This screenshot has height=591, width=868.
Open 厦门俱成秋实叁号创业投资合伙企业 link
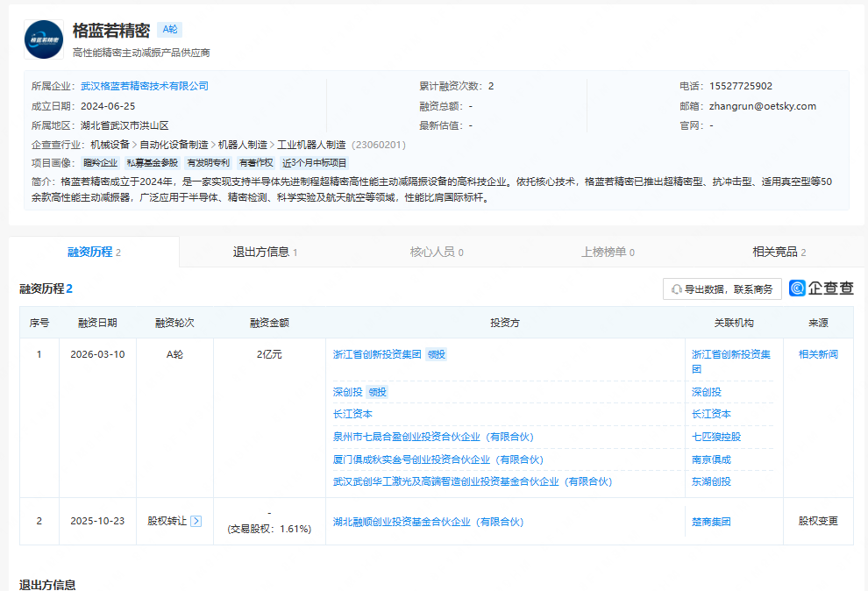[x=438, y=459]
